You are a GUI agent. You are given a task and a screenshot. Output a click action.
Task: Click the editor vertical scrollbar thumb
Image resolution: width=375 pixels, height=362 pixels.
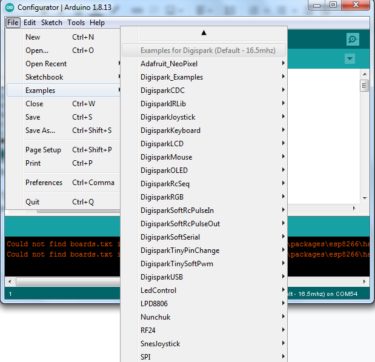[364, 86]
